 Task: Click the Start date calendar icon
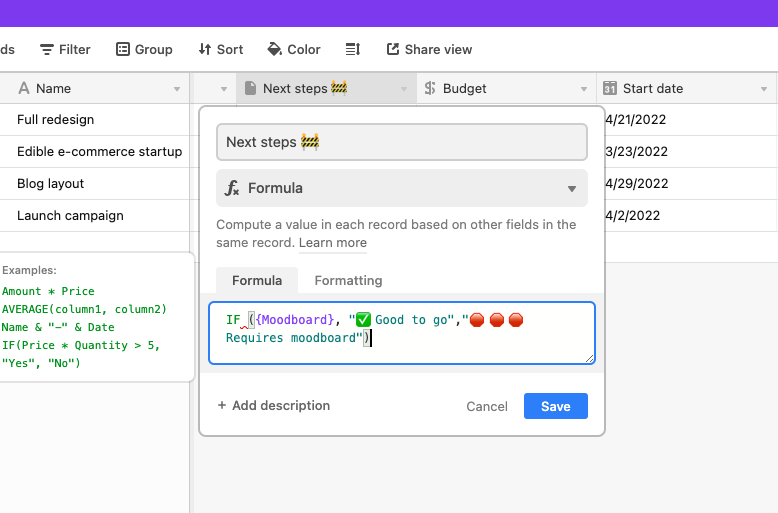610,88
